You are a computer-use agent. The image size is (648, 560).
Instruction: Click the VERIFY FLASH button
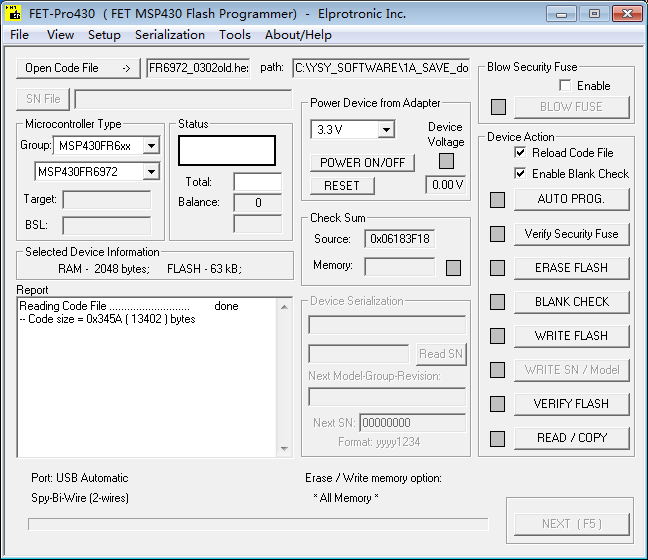572,404
